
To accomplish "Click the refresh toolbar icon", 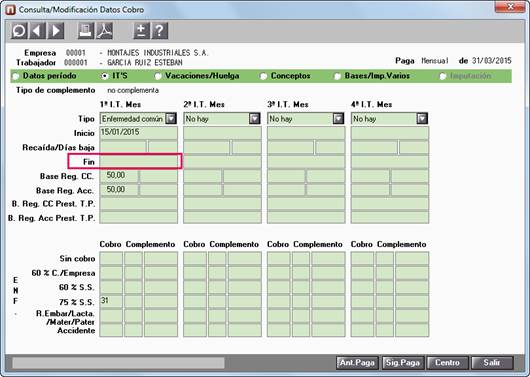I will (x=19, y=31).
